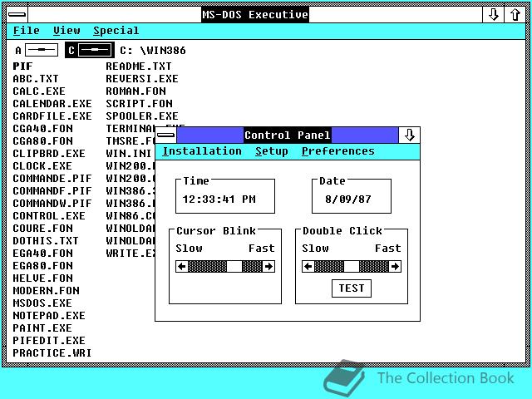Viewport: 532px width, 399px height.
Task: Select PIFEDIT.EXE file
Action: (49, 341)
